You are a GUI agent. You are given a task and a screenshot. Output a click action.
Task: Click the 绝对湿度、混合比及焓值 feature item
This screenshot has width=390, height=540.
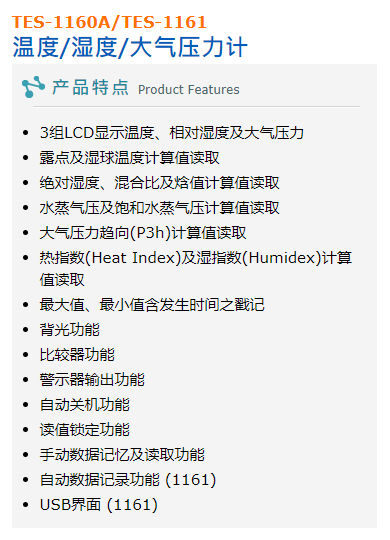160,183
